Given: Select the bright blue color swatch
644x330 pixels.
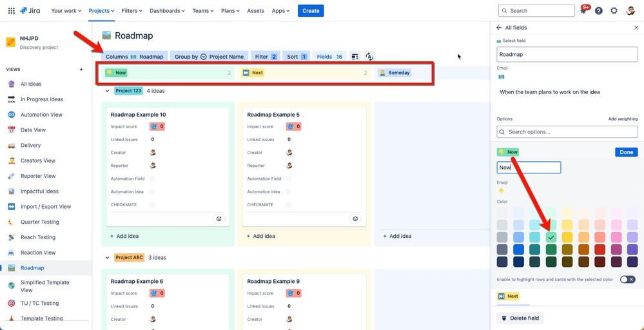Looking at the screenshot, I should point(518,249).
